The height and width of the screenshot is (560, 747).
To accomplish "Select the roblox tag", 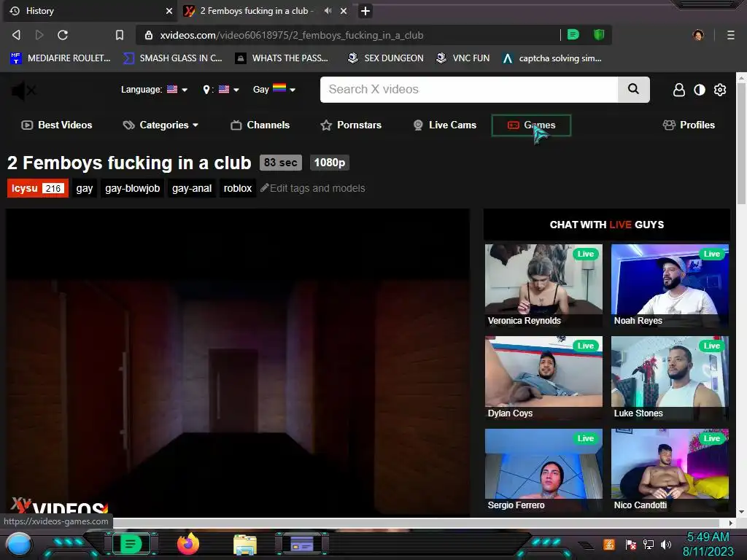I will pyautogui.click(x=238, y=188).
